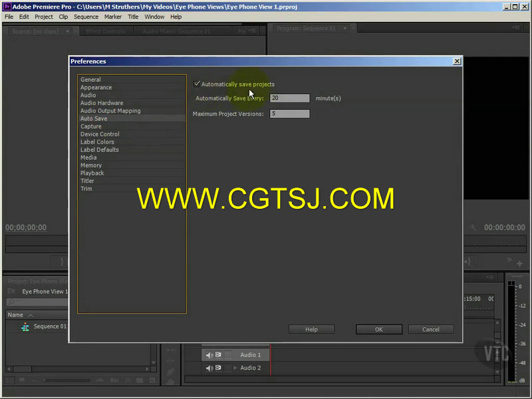Viewport: 532px width, 399px height.
Task: Click the Project panel thumbnail zoom slider
Action: [65, 380]
